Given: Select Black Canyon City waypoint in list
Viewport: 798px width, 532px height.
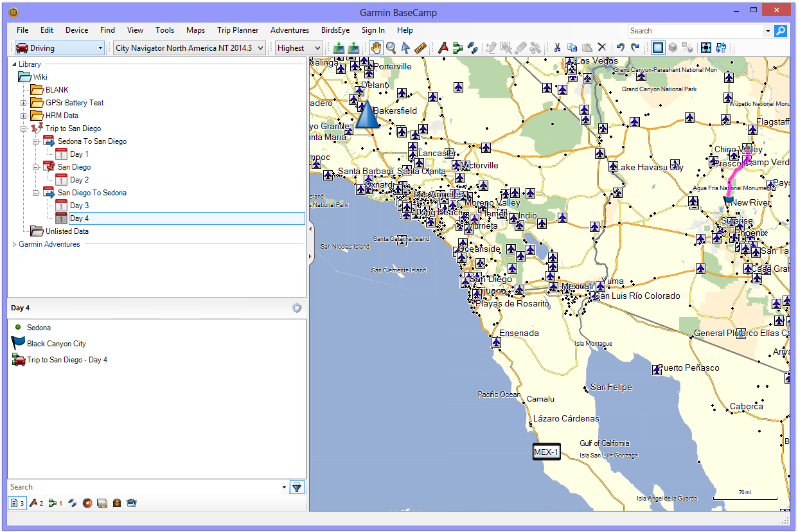Looking at the screenshot, I should click(56, 344).
